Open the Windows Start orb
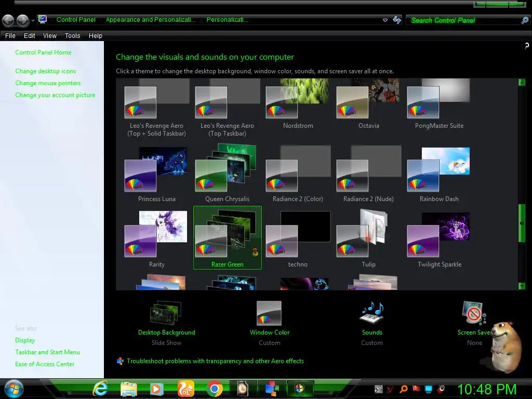The height and width of the screenshot is (399, 532). coord(14,389)
